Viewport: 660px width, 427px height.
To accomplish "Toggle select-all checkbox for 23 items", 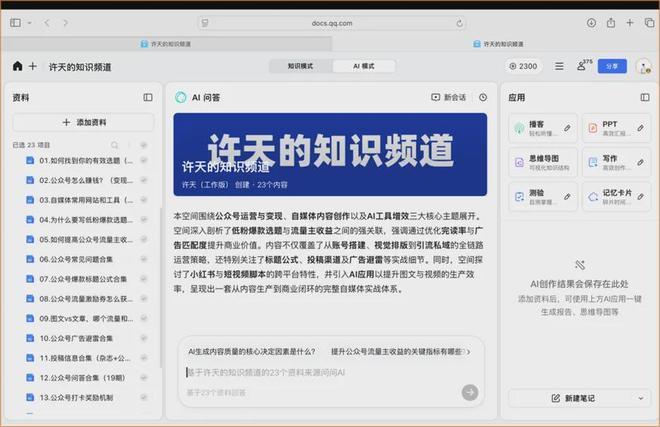I will click(144, 145).
